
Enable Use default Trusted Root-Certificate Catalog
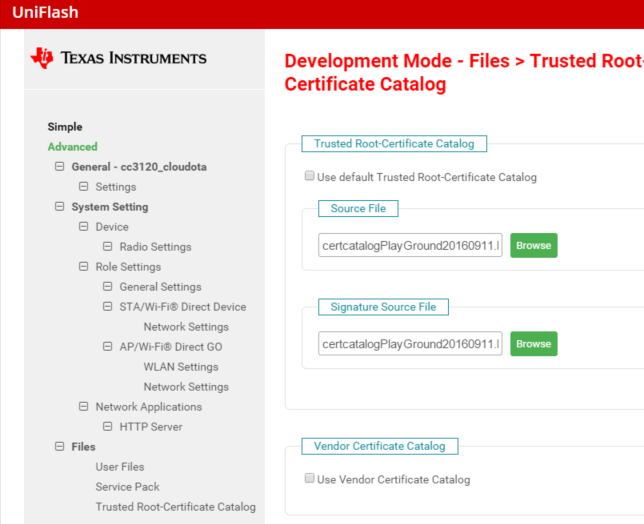pyautogui.click(x=309, y=177)
